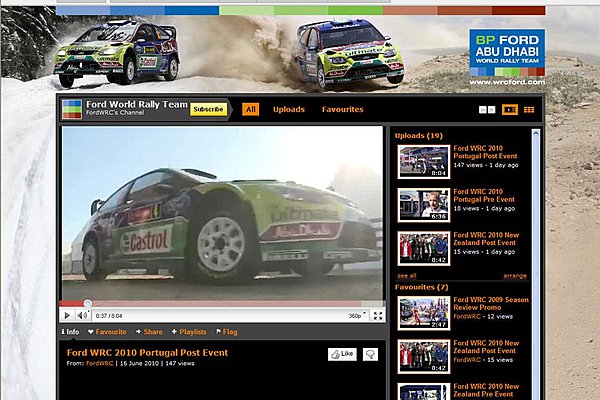Switch to grid view layout icon
This screenshot has width=600, height=400.
pos(529,109)
